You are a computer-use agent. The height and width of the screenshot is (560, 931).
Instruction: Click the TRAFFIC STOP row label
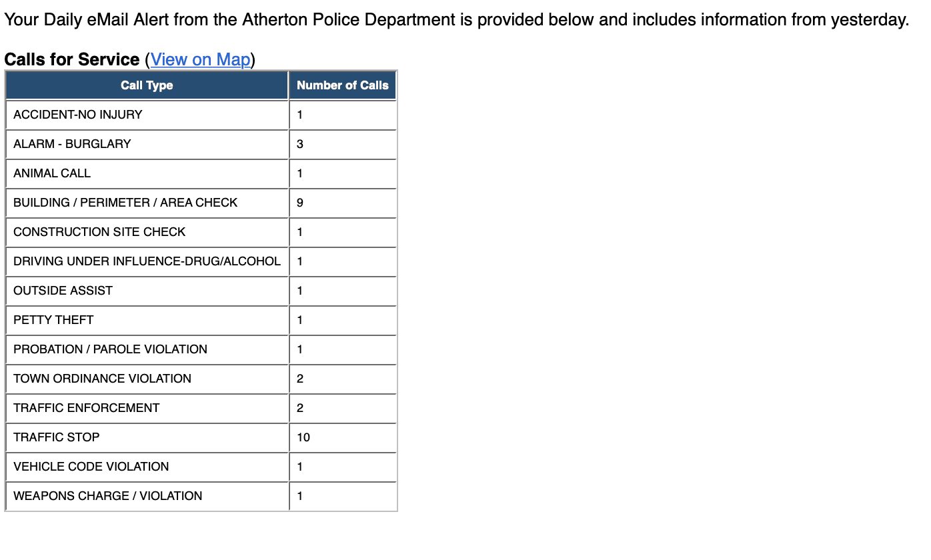[x=57, y=437]
